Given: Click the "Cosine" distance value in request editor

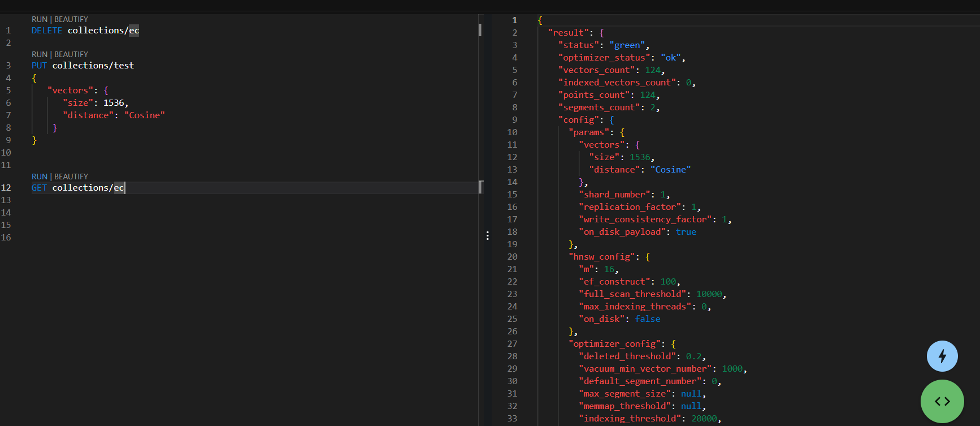Looking at the screenshot, I should pos(145,115).
